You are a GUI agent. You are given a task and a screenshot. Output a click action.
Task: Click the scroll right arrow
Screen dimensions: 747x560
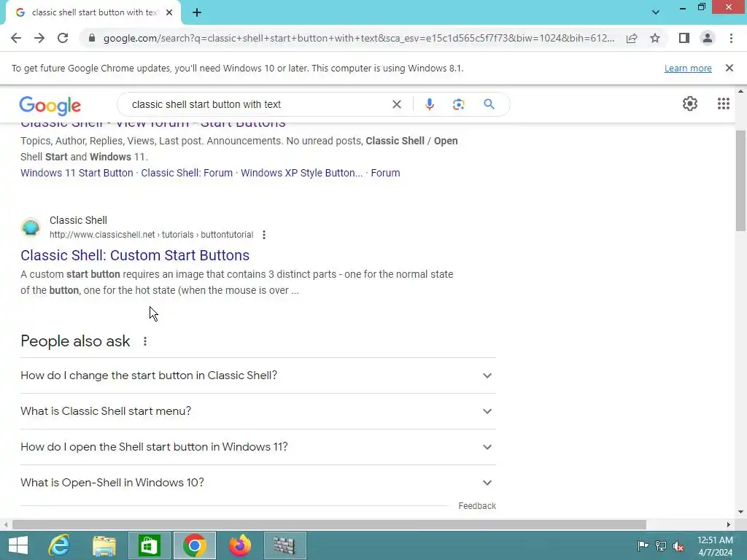point(729,525)
